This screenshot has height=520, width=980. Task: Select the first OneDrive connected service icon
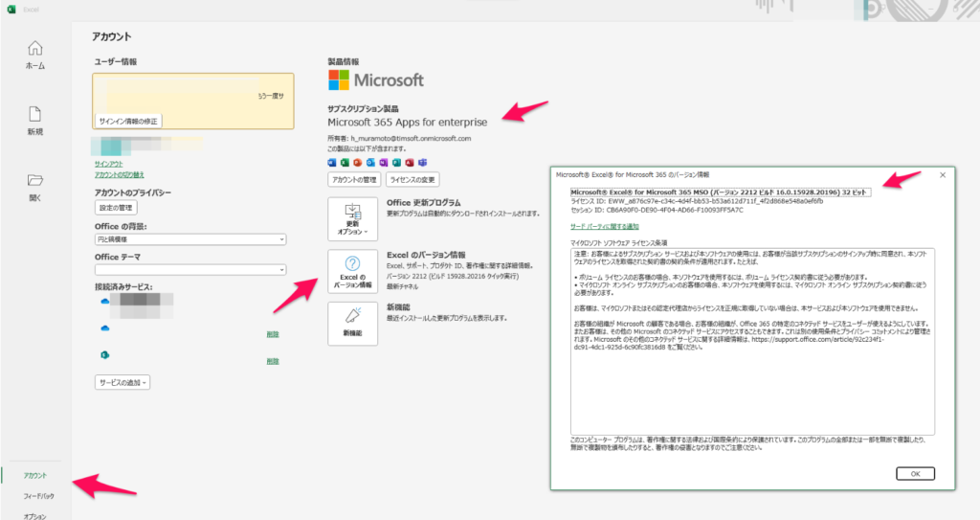tap(105, 301)
